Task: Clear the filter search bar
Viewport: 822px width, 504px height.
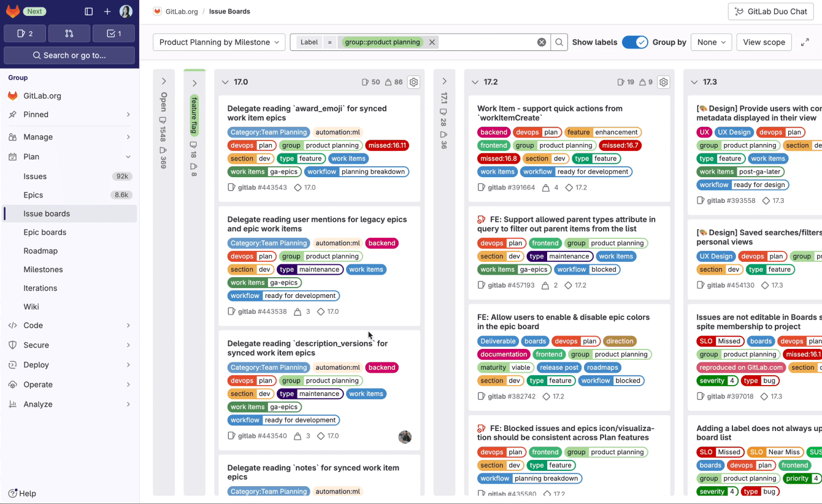Action: 542,42
